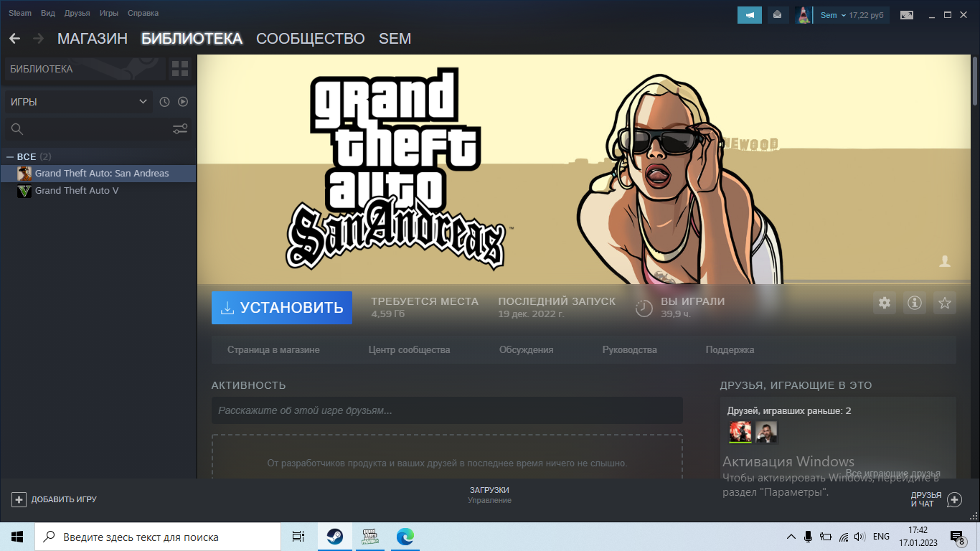Image resolution: width=980 pixels, height=551 pixels.
Task: Open advanced filter settings icon
Action: click(x=180, y=129)
